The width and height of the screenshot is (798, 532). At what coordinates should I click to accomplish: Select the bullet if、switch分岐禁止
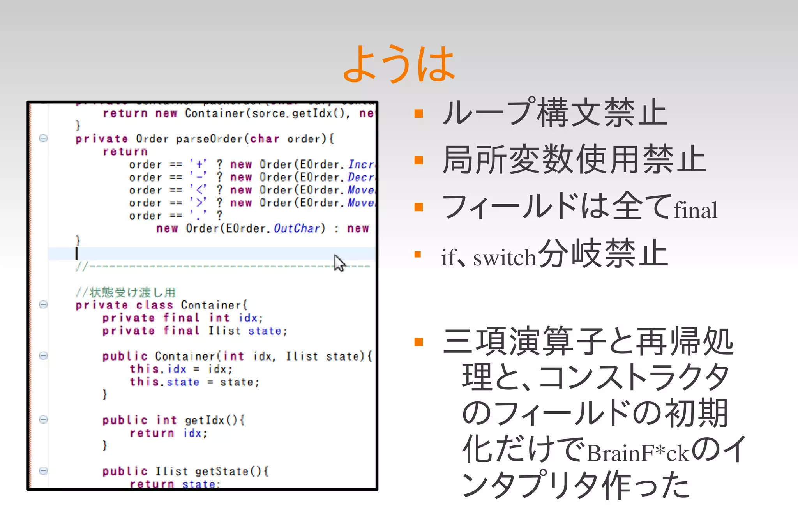(555, 253)
